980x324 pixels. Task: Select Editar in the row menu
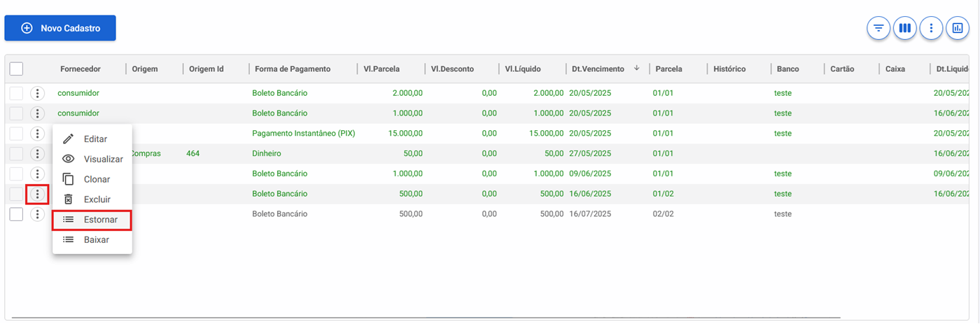92,139
